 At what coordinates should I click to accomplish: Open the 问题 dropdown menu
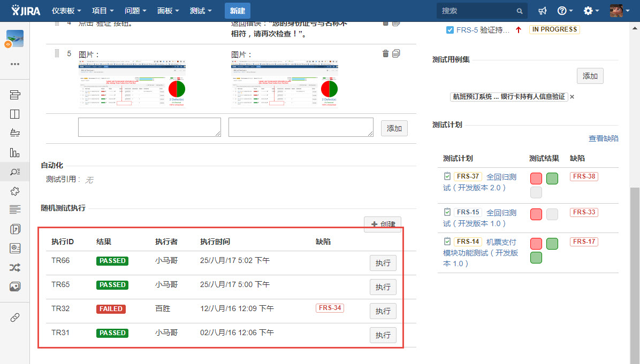click(x=135, y=11)
